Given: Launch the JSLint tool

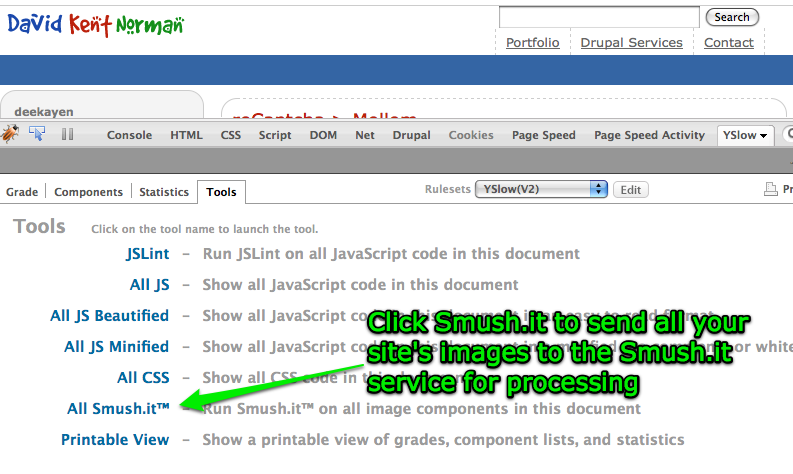Looking at the screenshot, I should [148, 254].
